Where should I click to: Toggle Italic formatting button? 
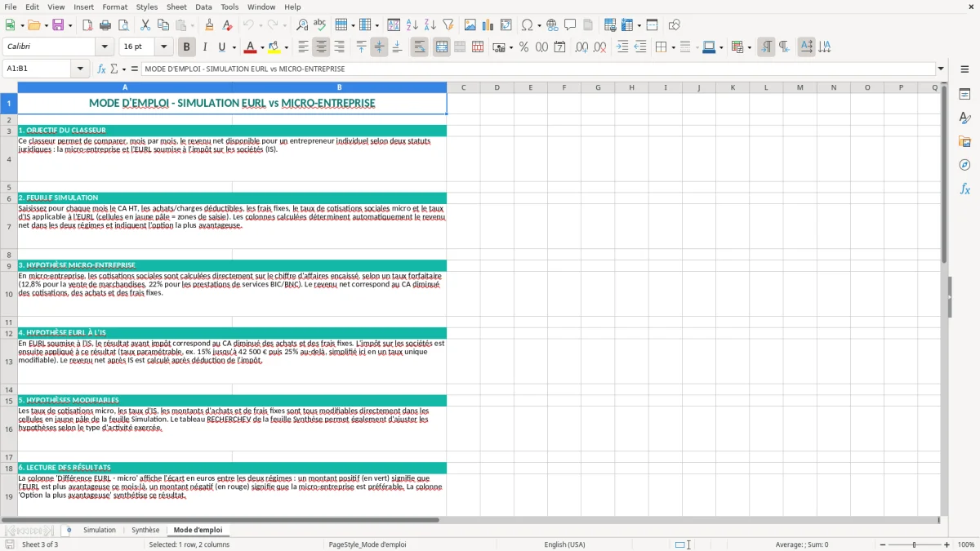[x=204, y=47]
